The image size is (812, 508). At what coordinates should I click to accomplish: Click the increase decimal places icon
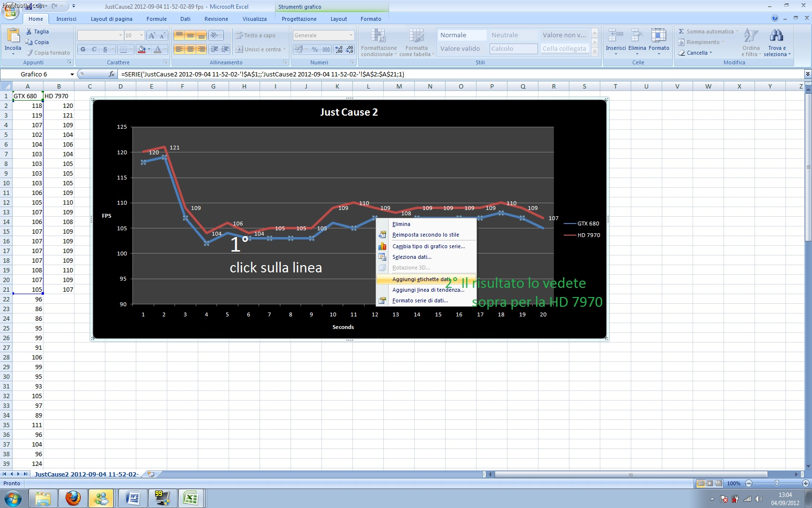[339, 49]
